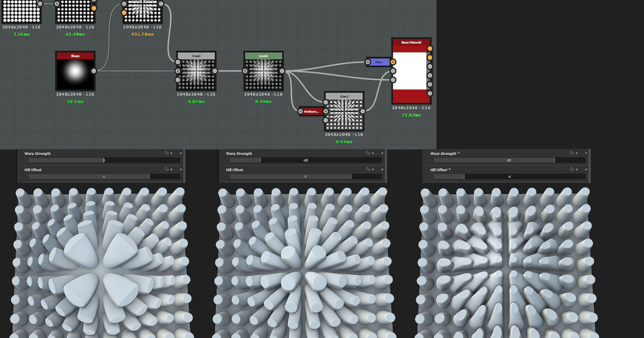Open function icon for right panel Hill Offset

coord(571,169)
